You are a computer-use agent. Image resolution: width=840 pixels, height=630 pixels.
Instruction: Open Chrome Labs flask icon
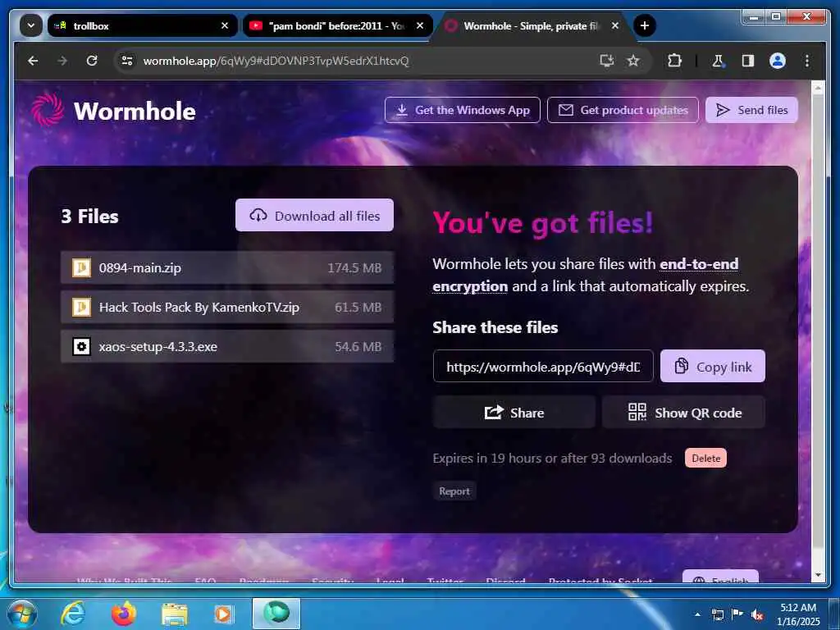point(718,61)
